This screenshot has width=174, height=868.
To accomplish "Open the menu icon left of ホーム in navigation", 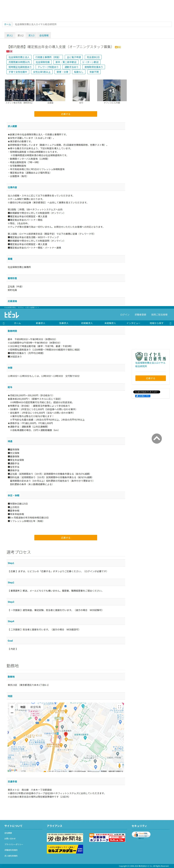I will click(x=4, y=323).
